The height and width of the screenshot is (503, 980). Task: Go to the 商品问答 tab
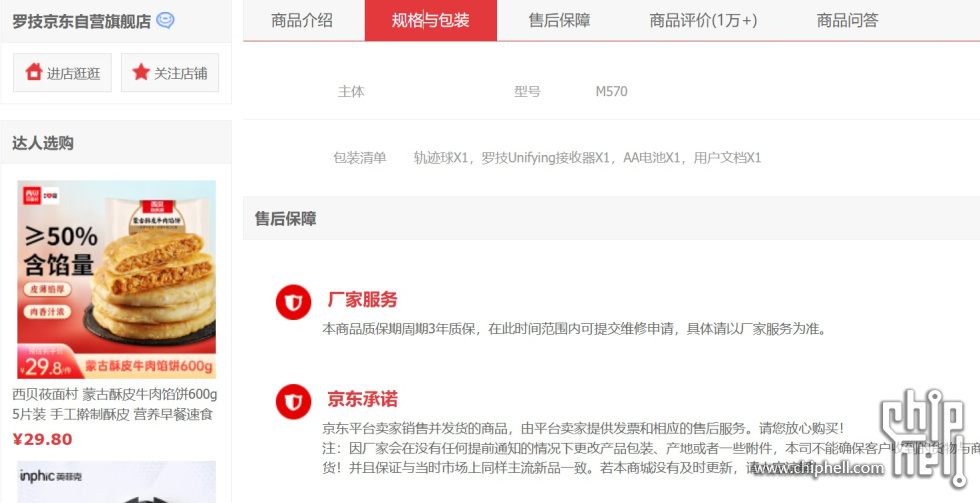pyautogui.click(x=848, y=21)
